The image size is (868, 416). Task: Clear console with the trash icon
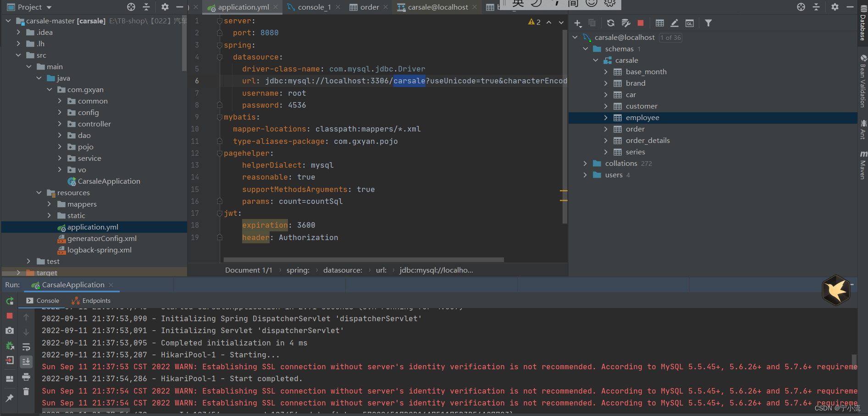26,391
